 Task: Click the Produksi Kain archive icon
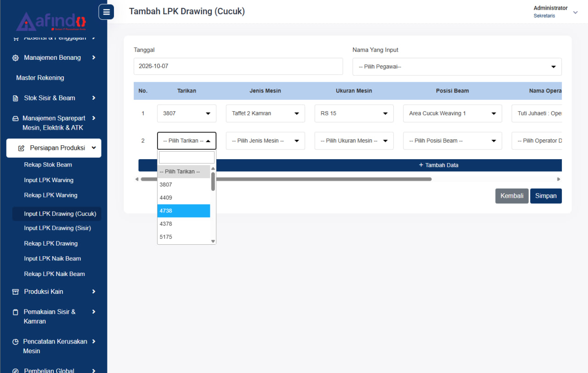pos(15,292)
